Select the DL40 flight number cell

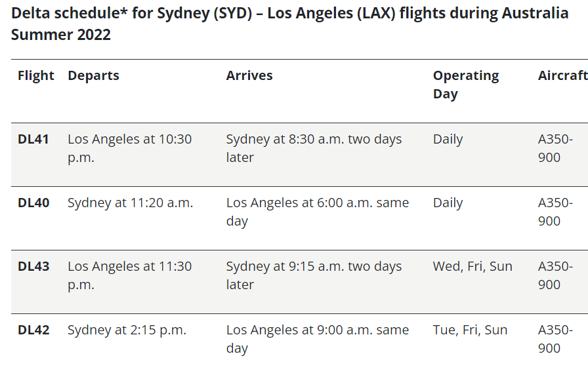tap(33, 203)
